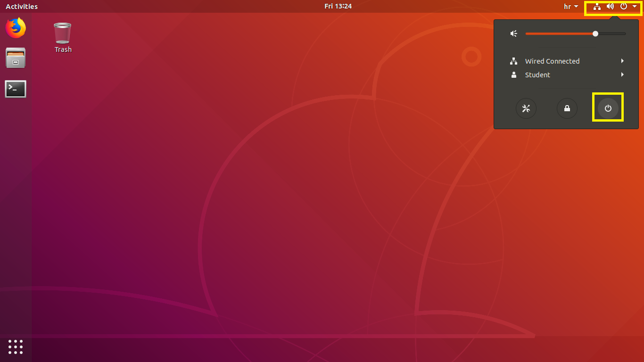Collapse system menu via top bar arrow
The width and height of the screenshot is (644, 362).
pos(635,7)
